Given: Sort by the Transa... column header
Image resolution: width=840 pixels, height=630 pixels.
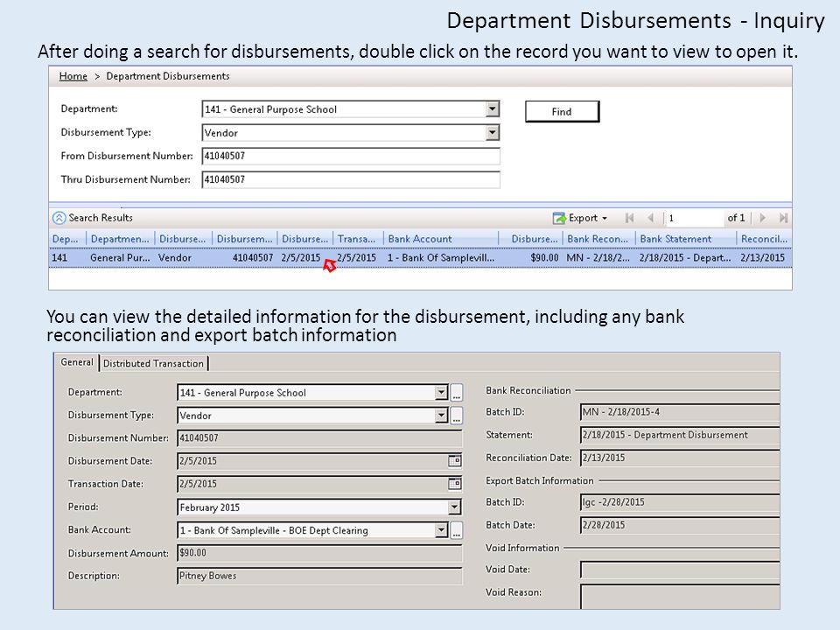Looking at the screenshot, I should point(357,239).
